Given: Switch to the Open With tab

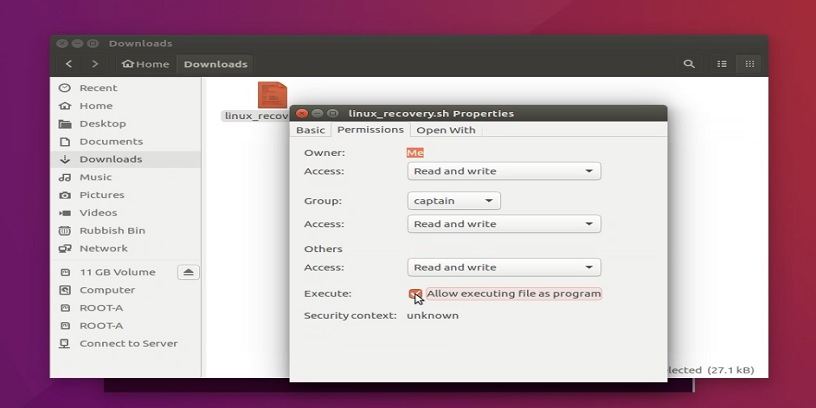Looking at the screenshot, I should pos(446,130).
